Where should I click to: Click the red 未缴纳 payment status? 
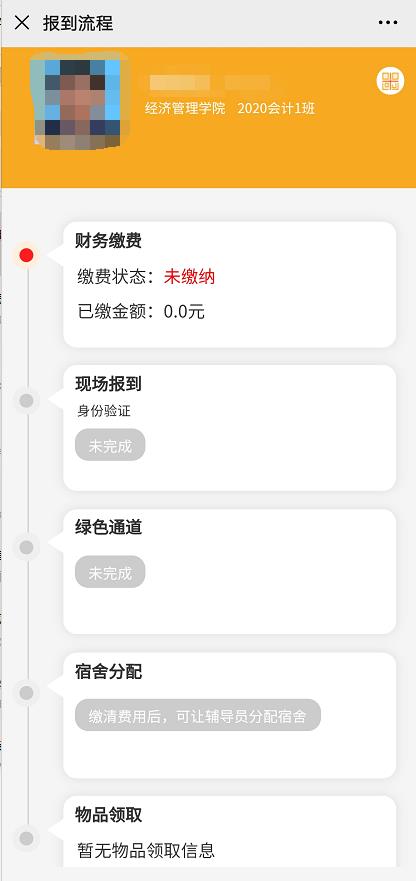pos(189,276)
